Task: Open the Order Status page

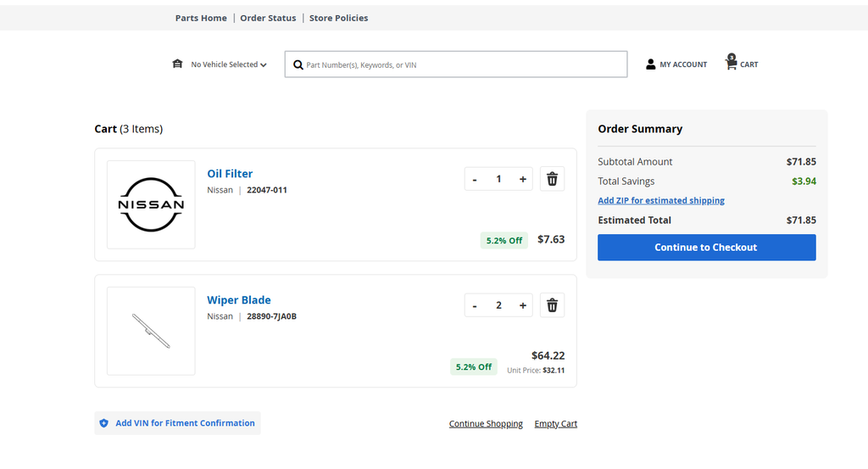Action: click(268, 18)
